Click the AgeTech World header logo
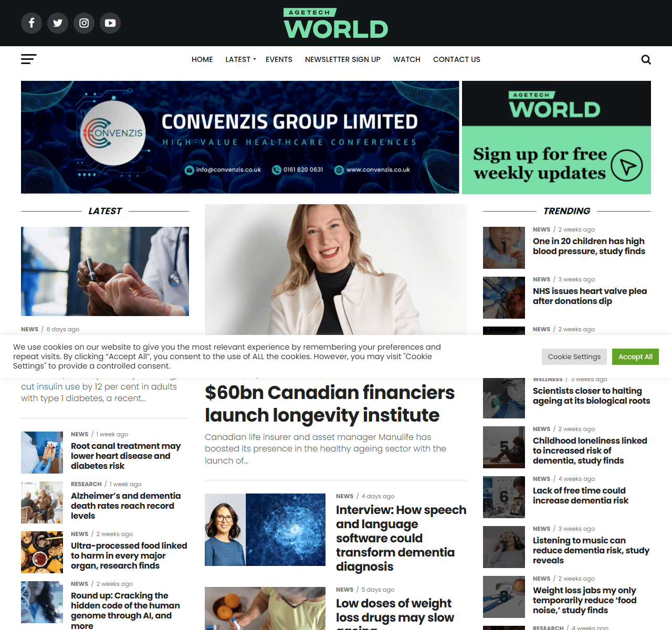Image resolution: width=672 pixels, height=630 pixels. (x=336, y=24)
